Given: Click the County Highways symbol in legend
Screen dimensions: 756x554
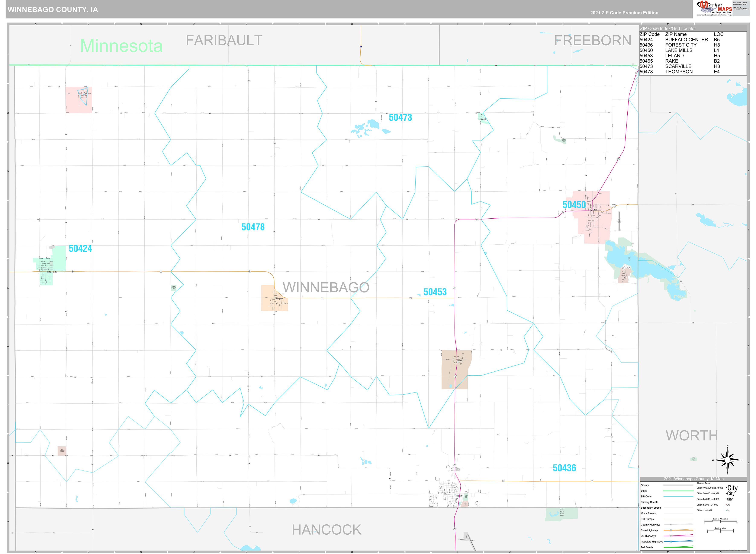Looking at the screenshot, I should tap(671, 525).
